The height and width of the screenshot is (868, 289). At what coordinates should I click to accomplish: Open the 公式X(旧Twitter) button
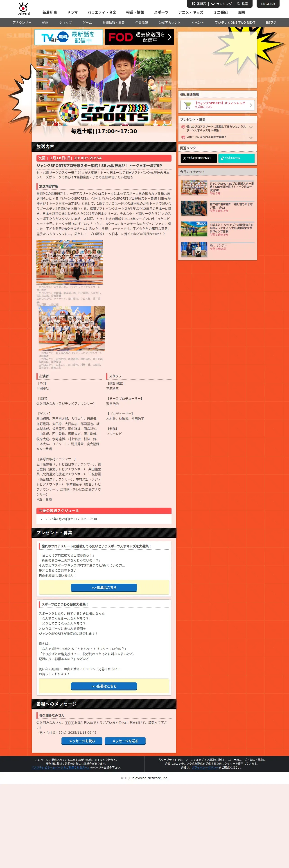(199, 158)
